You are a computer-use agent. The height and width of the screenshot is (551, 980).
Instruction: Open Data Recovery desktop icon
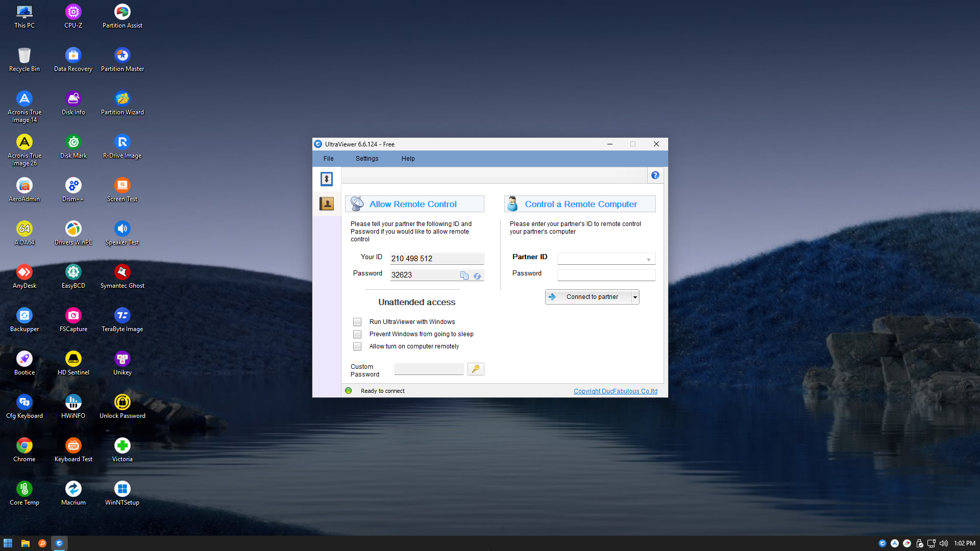tap(73, 60)
